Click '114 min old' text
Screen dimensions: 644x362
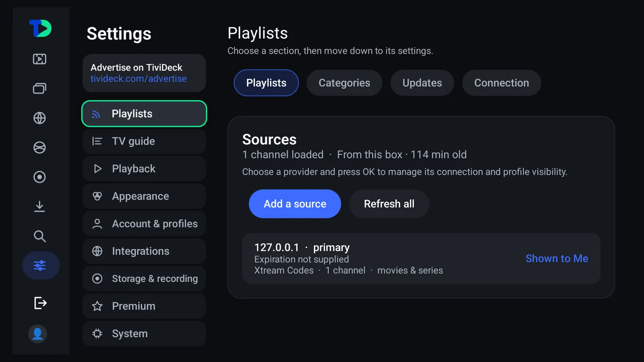[439, 155]
